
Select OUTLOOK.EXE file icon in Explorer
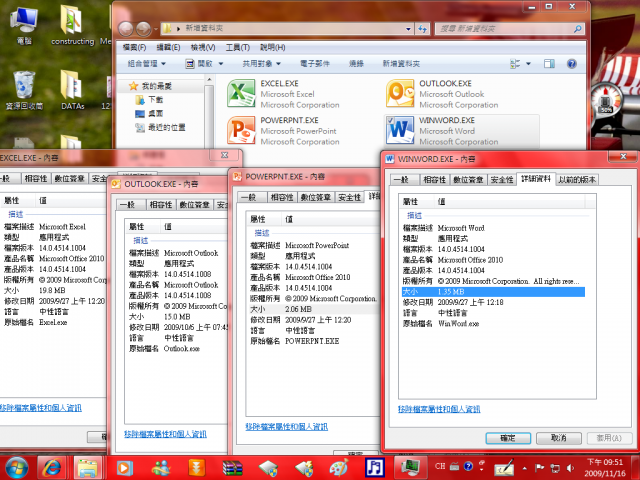[400, 93]
